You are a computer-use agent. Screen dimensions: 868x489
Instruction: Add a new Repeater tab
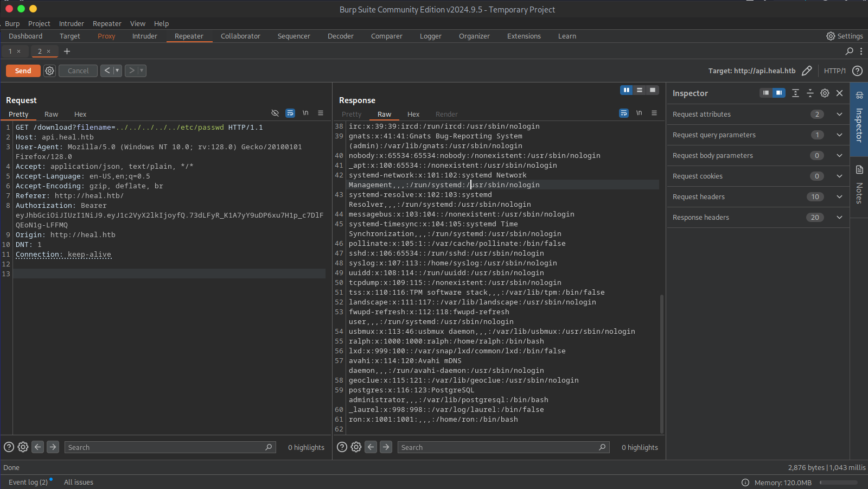(67, 51)
